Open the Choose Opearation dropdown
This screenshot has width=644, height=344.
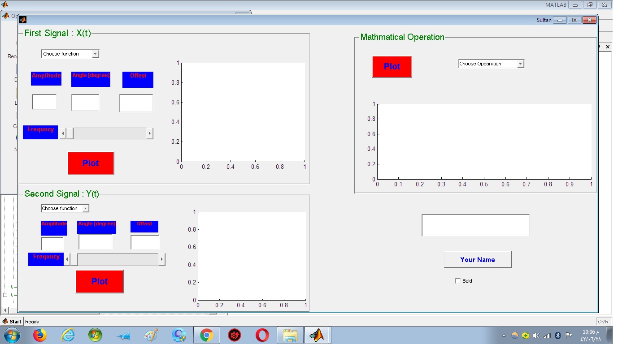(x=491, y=64)
